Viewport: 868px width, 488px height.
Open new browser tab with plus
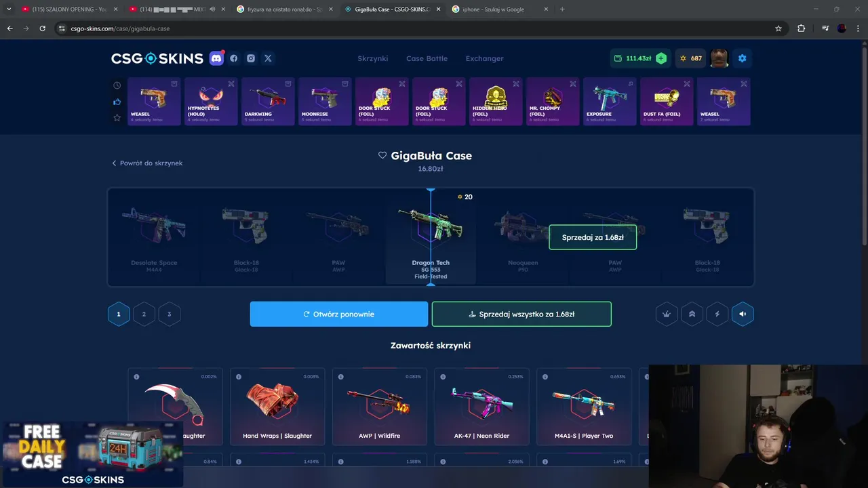point(562,9)
